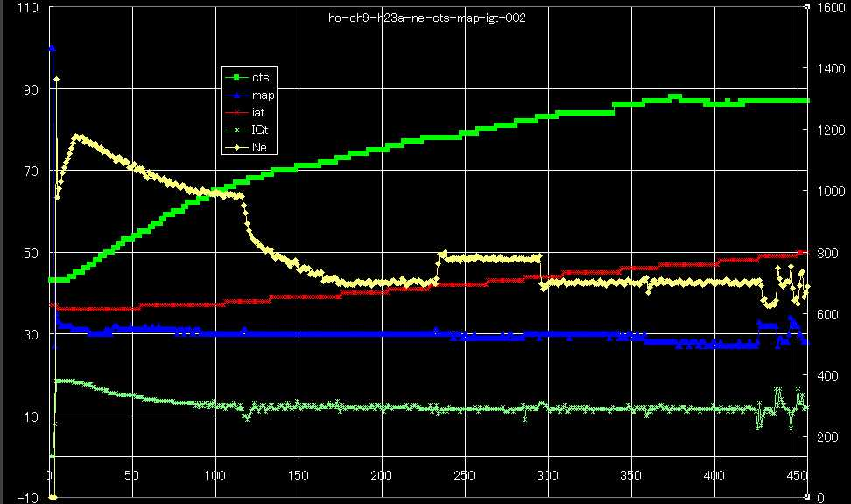The height and width of the screenshot is (504, 851).
Task: Click right axis label 400
Action: tap(828, 376)
